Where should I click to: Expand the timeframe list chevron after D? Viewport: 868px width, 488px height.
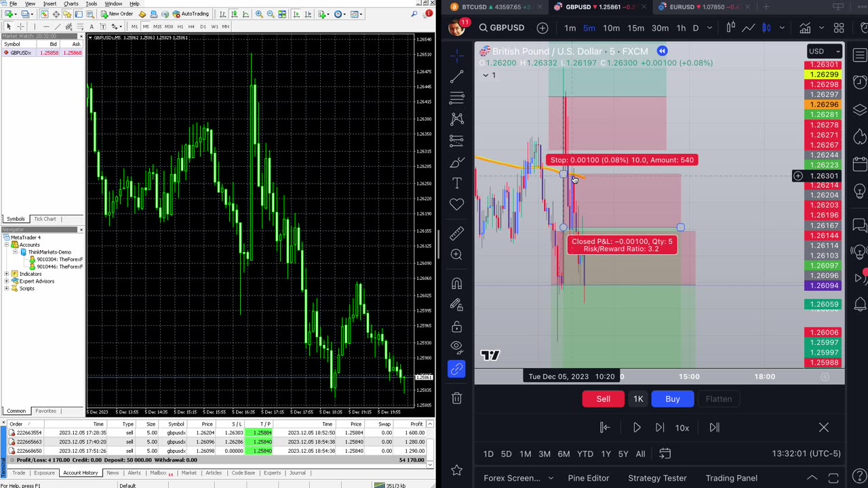pos(709,28)
